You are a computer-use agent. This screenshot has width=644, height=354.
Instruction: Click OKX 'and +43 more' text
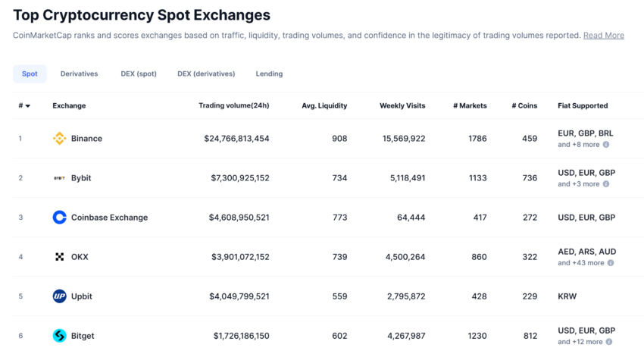pos(581,263)
